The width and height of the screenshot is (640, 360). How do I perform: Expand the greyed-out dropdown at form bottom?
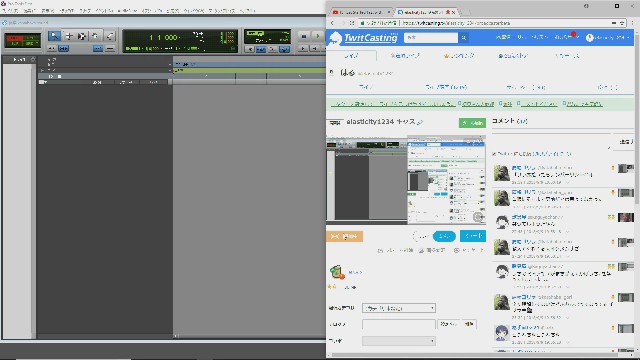399,341
